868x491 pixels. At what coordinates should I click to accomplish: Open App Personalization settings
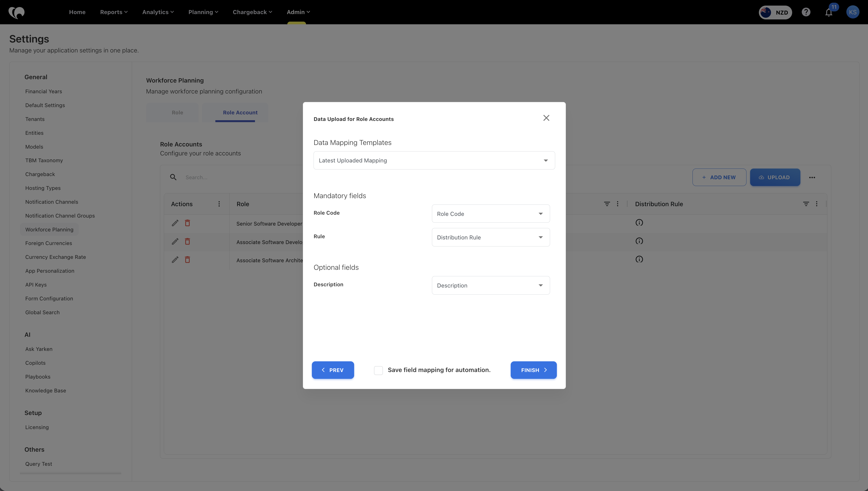(x=50, y=271)
